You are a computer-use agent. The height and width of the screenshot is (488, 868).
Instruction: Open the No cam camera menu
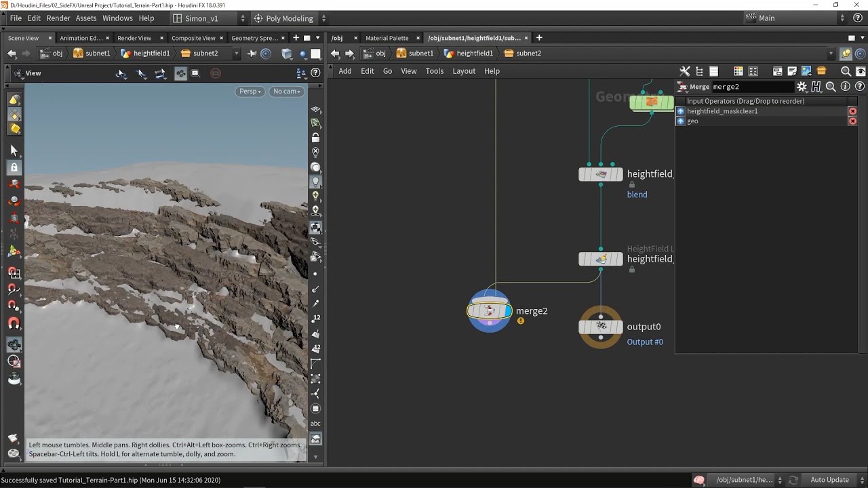coord(286,91)
